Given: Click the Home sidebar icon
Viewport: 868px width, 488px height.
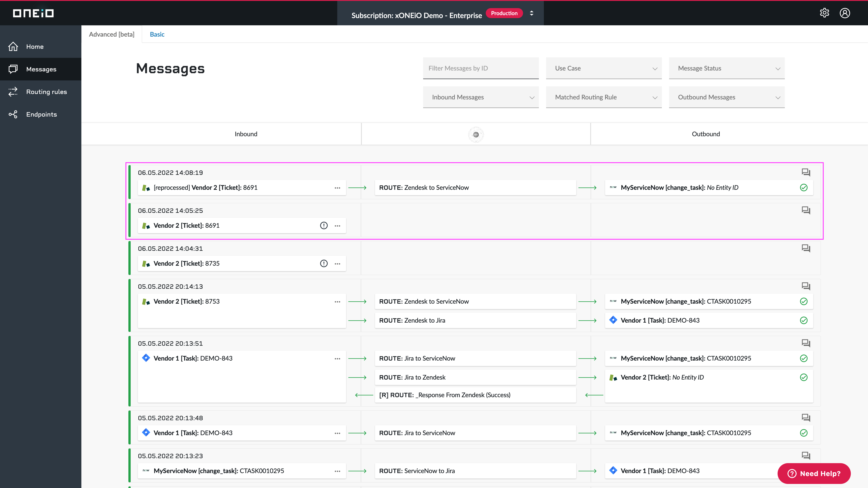Looking at the screenshot, I should point(13,47).
